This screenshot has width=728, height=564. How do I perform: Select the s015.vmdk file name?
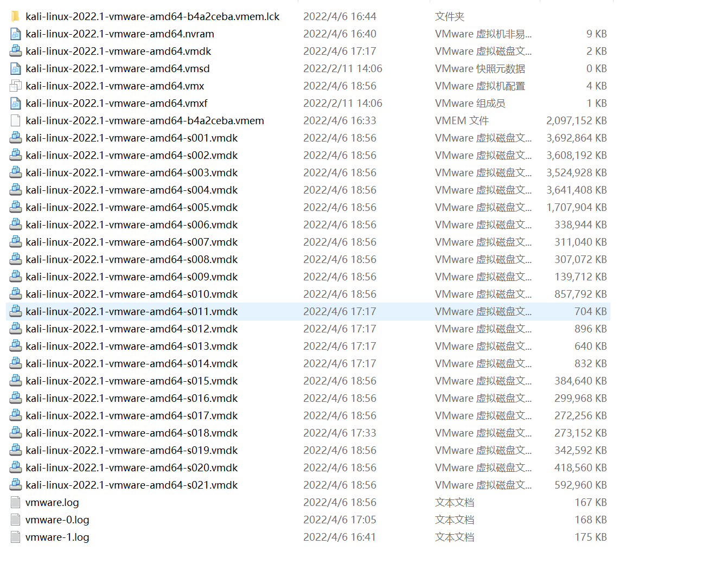(131, 381)
